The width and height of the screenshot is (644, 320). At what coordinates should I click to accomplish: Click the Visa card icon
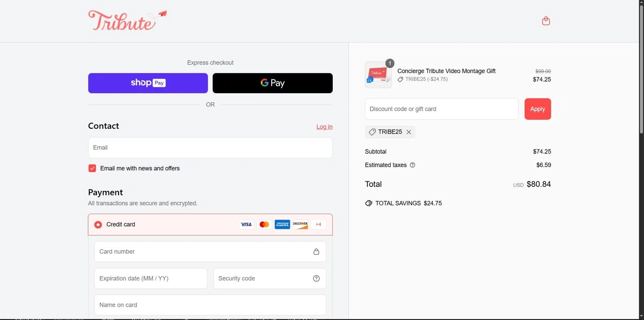click(x=246, y=224)
